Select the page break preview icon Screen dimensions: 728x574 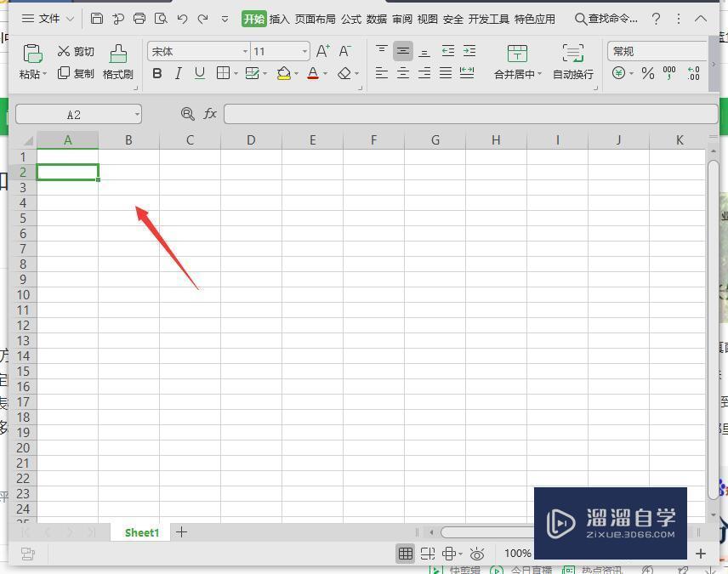coord(429,553)
